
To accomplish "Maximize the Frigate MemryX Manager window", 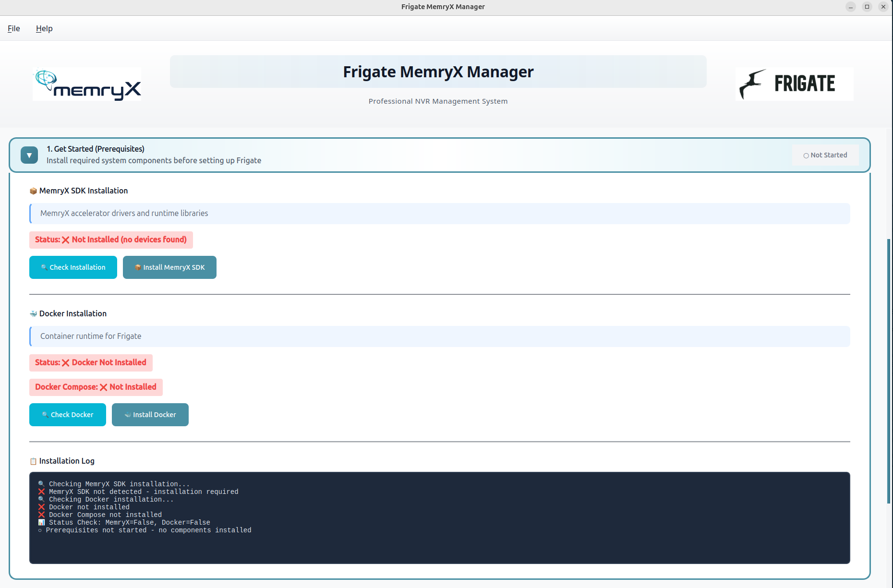I will pos(867,7).
